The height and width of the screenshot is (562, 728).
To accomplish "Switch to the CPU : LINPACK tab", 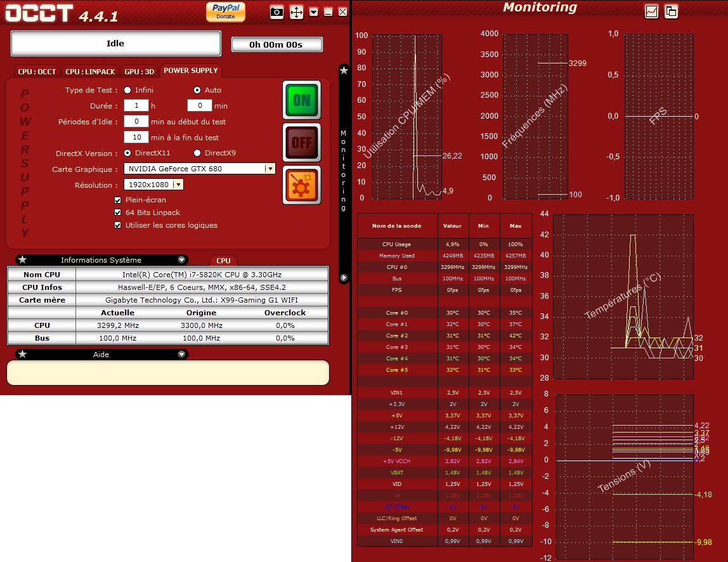I will 90,72.
